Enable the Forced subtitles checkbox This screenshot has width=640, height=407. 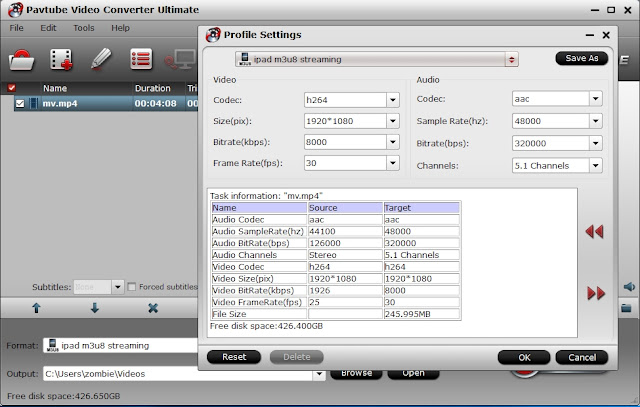(x=131, y=287)
